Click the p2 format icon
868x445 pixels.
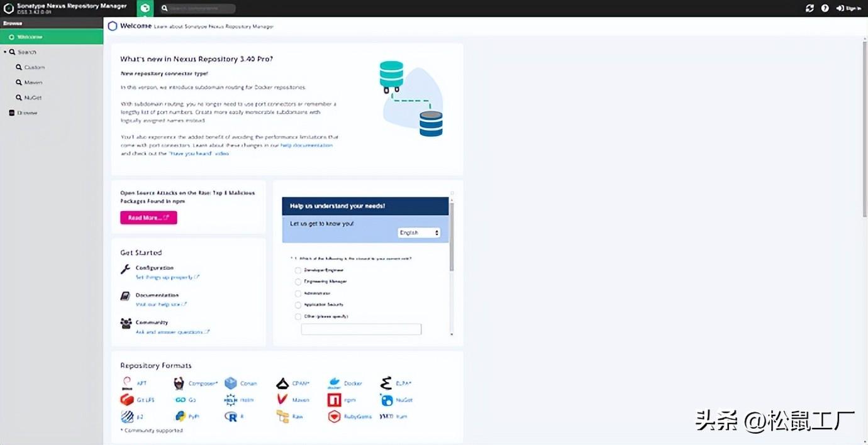[126, 416]
